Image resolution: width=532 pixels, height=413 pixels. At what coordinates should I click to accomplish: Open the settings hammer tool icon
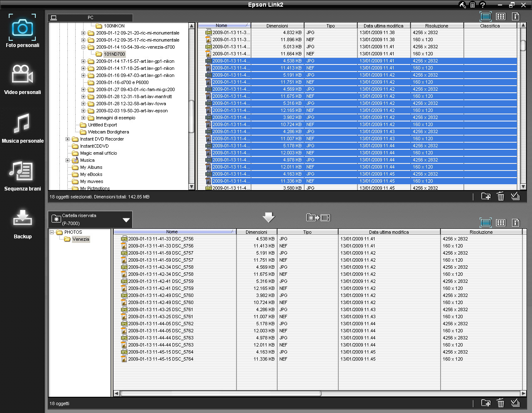463,5
